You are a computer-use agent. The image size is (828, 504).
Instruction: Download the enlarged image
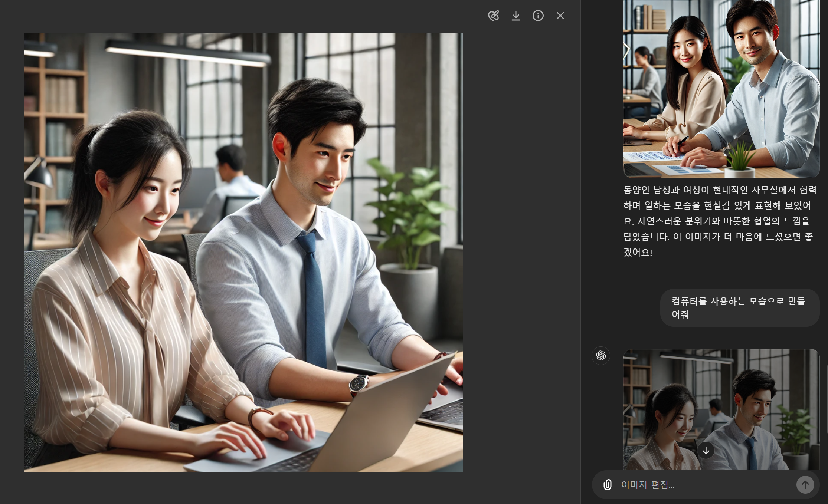point(516,16)
